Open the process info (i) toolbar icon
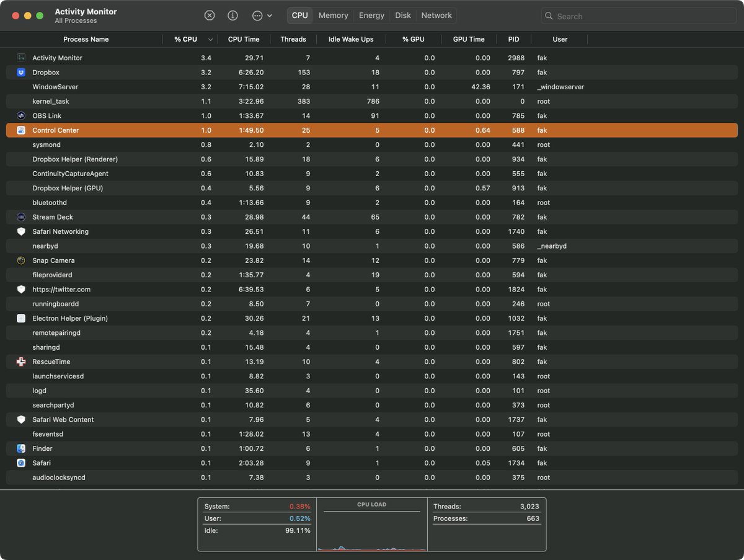The width and height of the screenshot is (744, 560). pyautogui.click(x=232, y=16)
